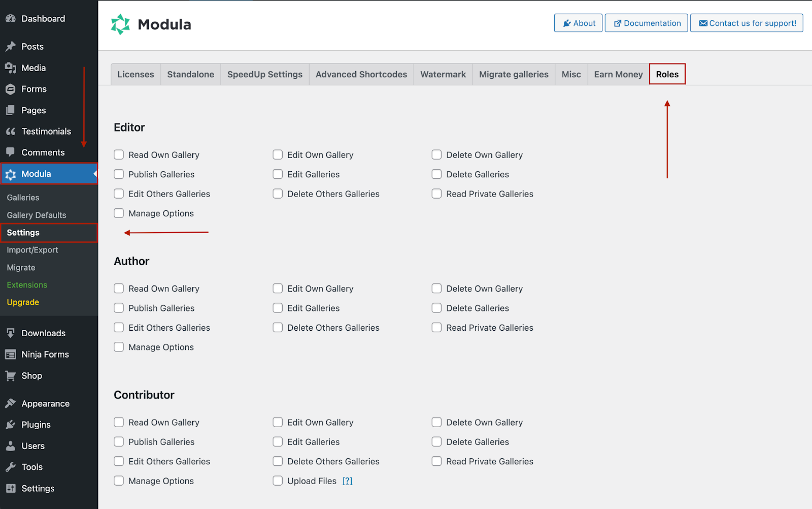This screenshot has height=509, width=812.
Task: Open the Earn Money tab
Action: [x=619, y=74]
